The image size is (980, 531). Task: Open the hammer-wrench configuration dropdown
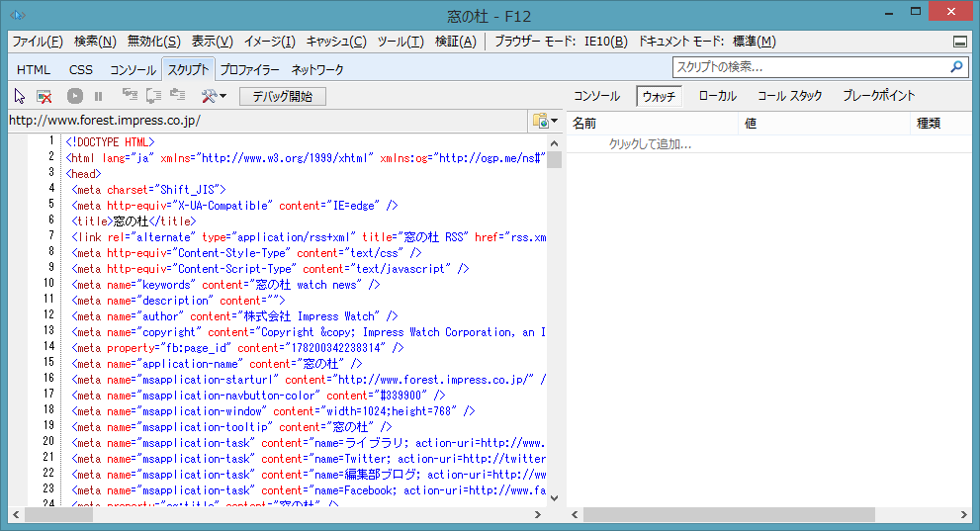(214, 96)
